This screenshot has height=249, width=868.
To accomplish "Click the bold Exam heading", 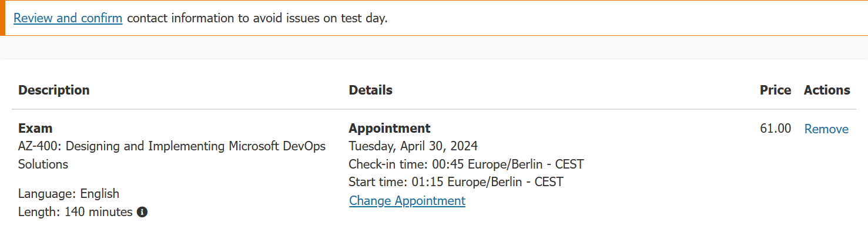I will (x=35, y=128).
